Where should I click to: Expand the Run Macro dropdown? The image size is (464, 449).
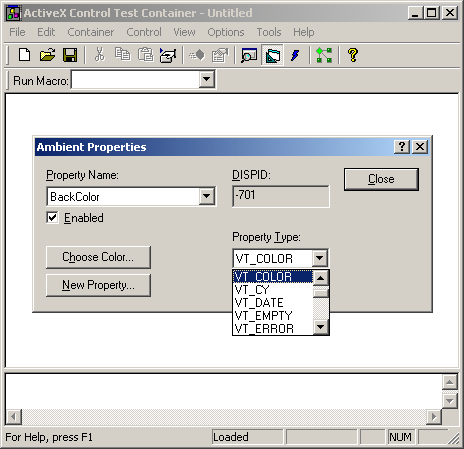pyautogui.click(x=207, y=79)
